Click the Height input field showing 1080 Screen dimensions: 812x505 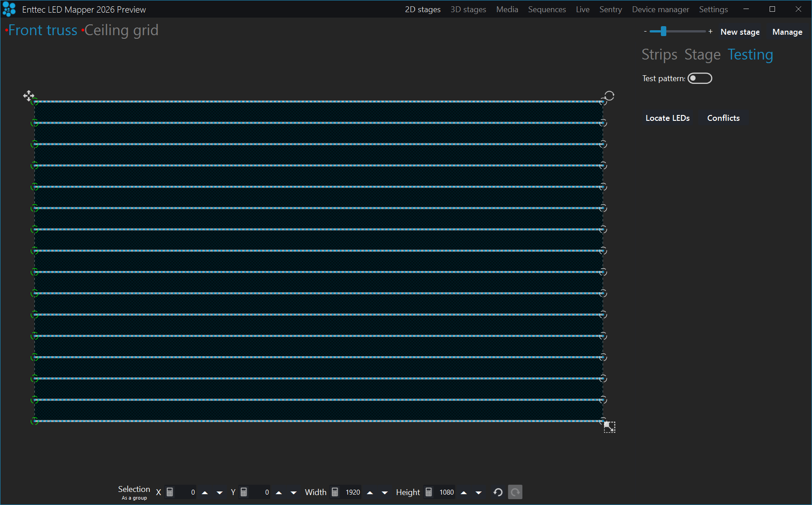pyautogui.click(x=445, y=492)
